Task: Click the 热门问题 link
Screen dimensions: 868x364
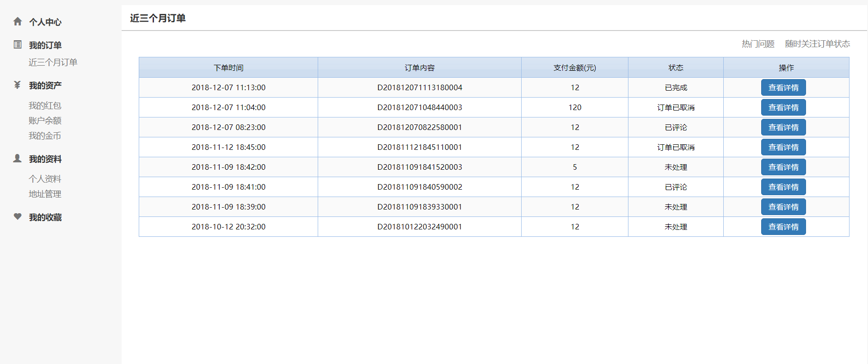Action: coord(758,43)
